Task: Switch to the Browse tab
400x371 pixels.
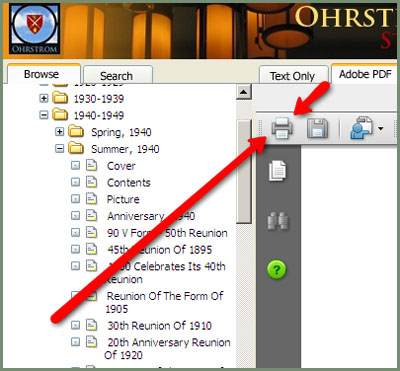Action: pos(43,74)
